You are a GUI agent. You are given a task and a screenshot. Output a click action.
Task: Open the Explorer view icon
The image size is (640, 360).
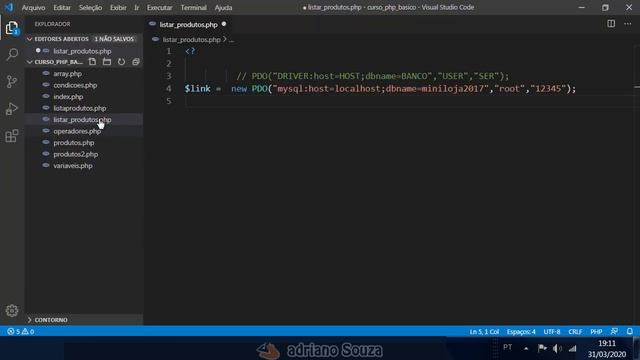(x=12, y=28)
